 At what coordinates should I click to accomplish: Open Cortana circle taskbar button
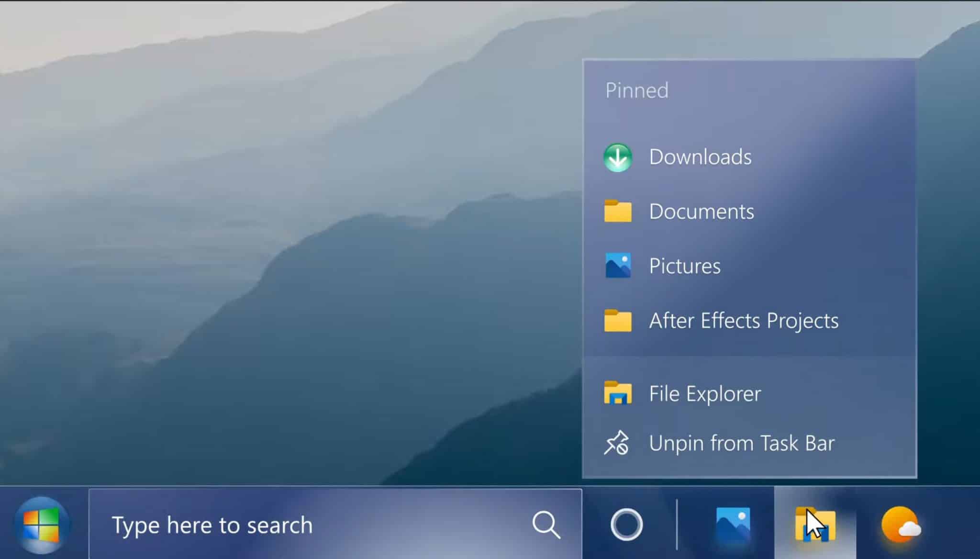(625, 525)
